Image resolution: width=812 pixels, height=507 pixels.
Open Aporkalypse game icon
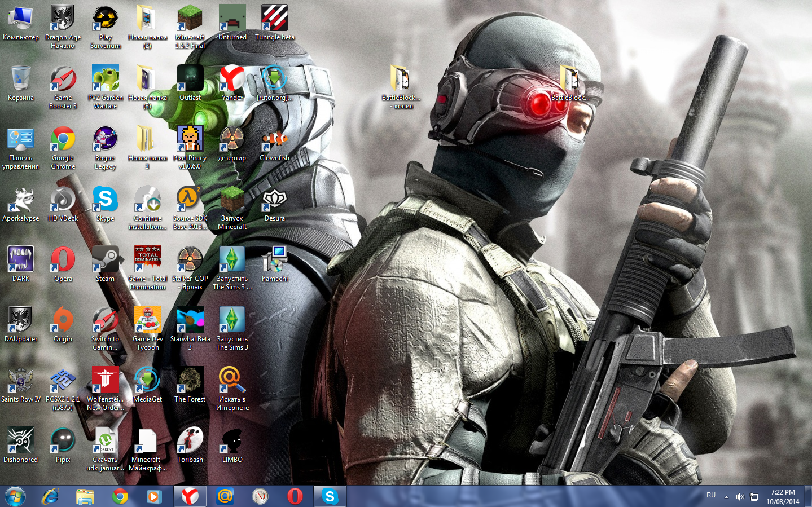21,204
